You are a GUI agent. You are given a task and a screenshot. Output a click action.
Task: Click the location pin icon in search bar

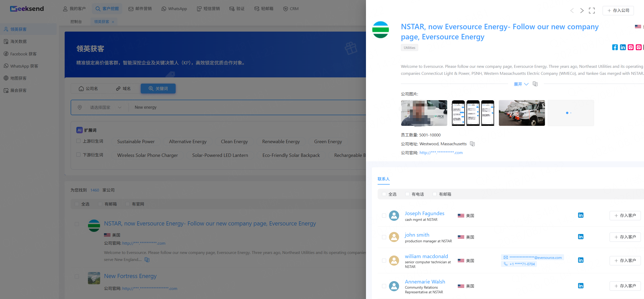click(x=80, y=107)
